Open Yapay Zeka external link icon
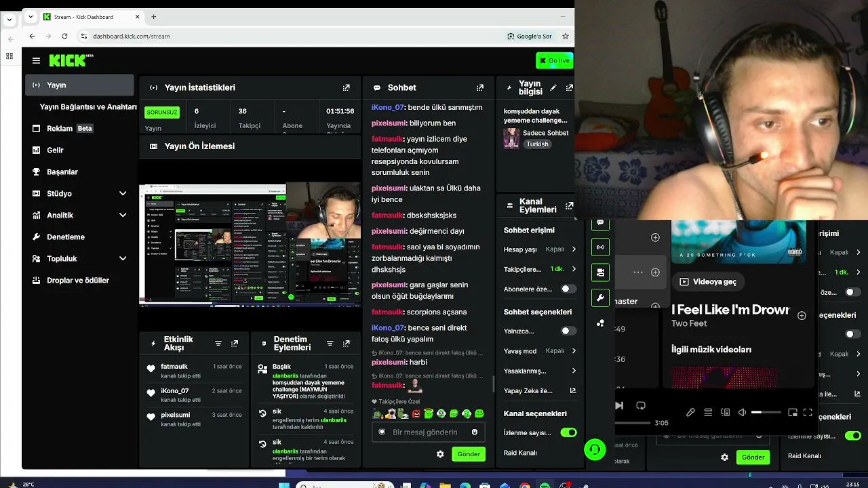Viewport: 868px width, 488px height. 573,390
